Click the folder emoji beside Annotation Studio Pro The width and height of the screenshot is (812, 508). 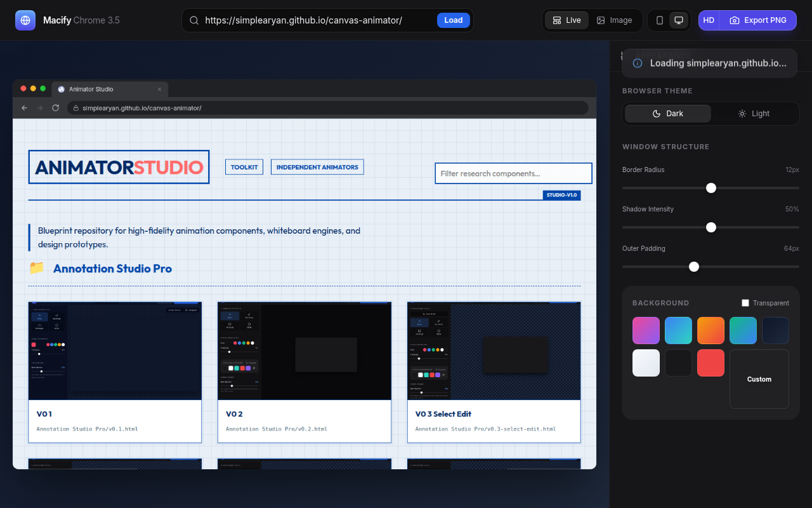pos(36,267)
